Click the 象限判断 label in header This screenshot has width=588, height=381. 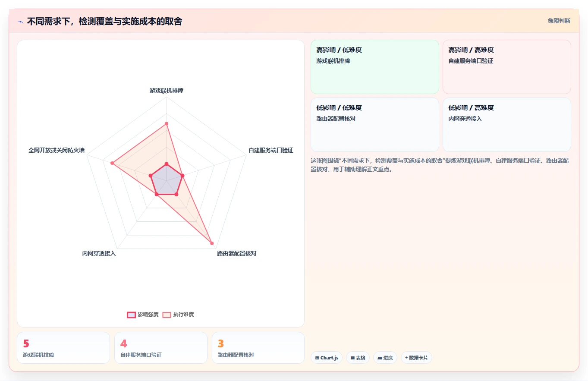(559, 21)
